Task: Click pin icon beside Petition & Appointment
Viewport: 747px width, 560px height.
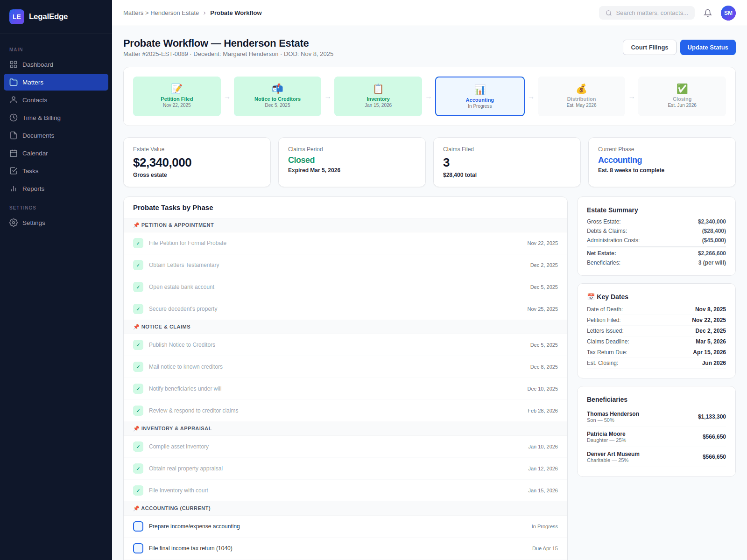Action: coord(136,225)
